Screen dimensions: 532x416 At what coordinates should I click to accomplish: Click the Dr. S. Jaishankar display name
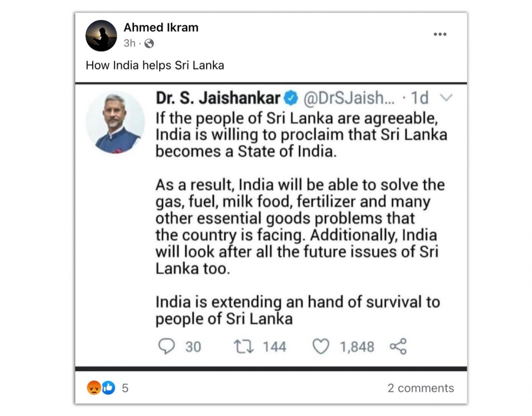pos(218,99)
